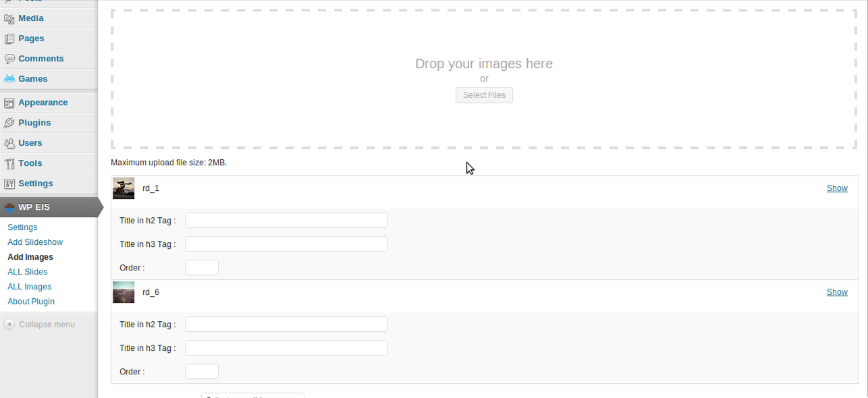Click the Games invader icon
Viewport: 868px width, 398px height.
(x=9, y=79)
